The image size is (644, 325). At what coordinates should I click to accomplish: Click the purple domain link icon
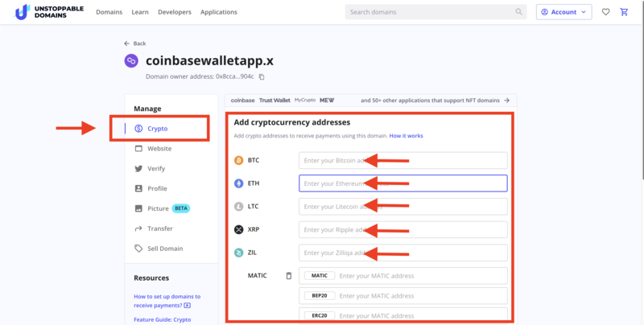coord(130,60)
